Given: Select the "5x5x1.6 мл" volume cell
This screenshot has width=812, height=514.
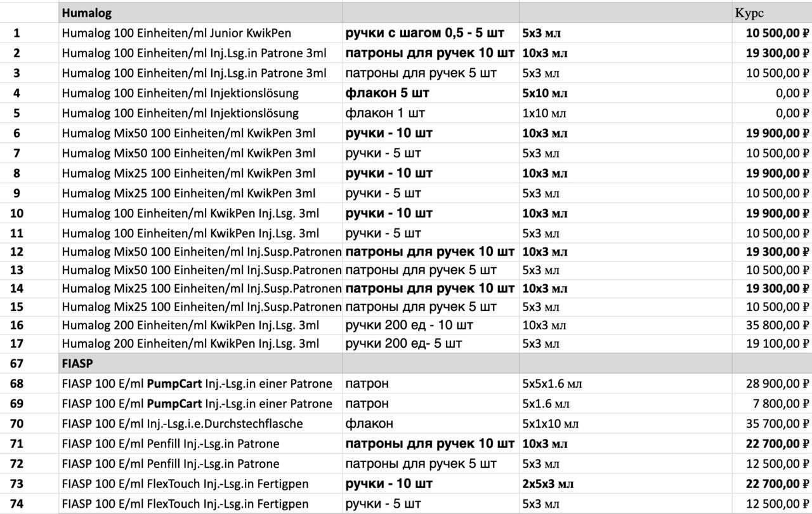Looking at the screenshot, I should point(552,383).
